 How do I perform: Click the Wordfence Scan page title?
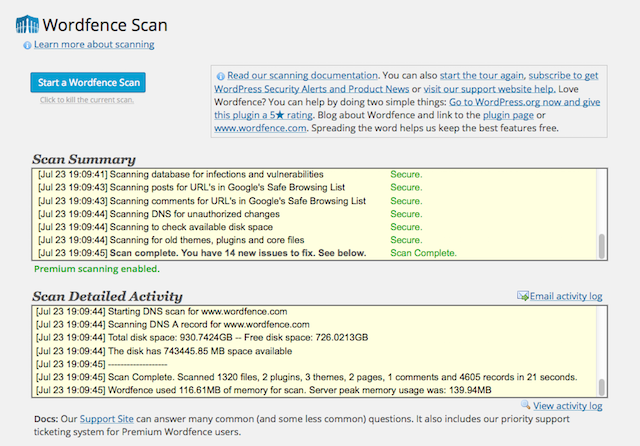click(105, 25)
